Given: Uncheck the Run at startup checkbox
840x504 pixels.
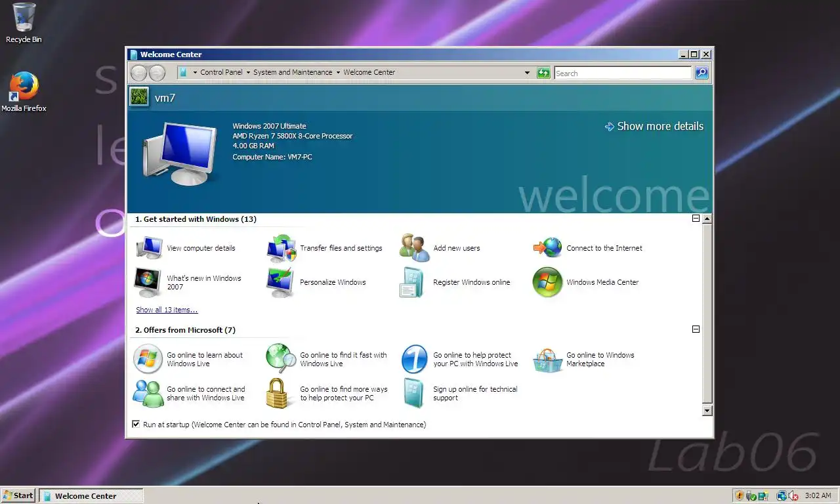Looking at the screenshot, I should [x=136, y=424].
